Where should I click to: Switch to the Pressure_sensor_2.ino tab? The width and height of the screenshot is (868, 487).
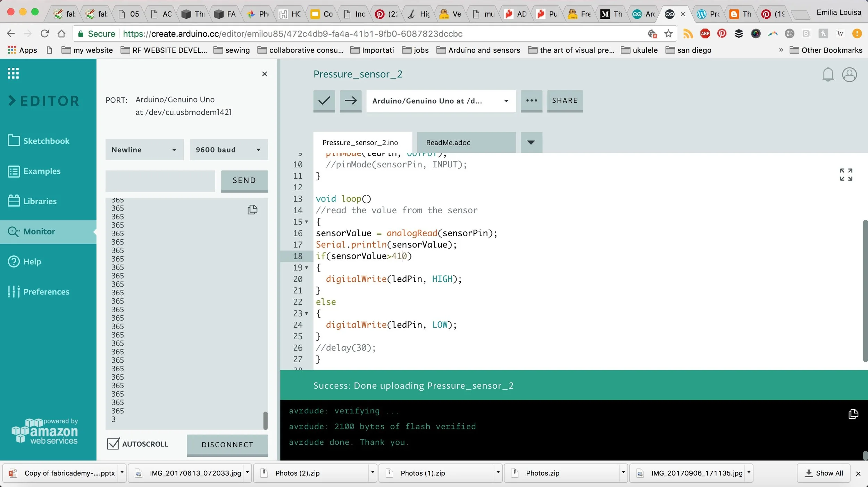pyautogui.click(x=362, y=142)
